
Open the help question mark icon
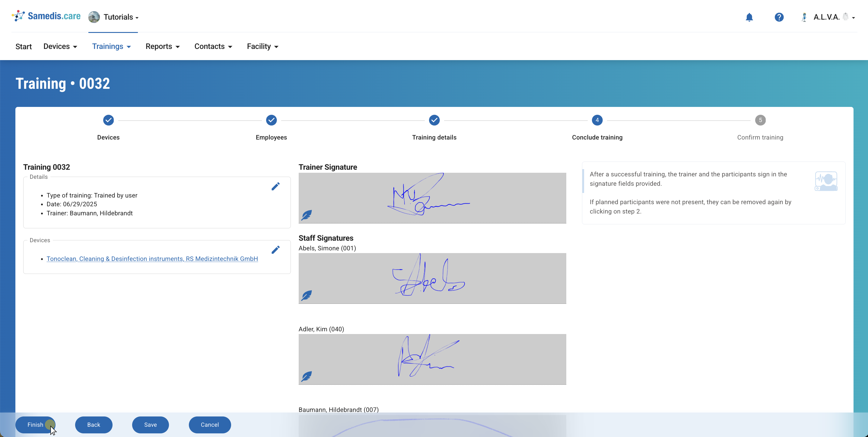pos(779,17)
